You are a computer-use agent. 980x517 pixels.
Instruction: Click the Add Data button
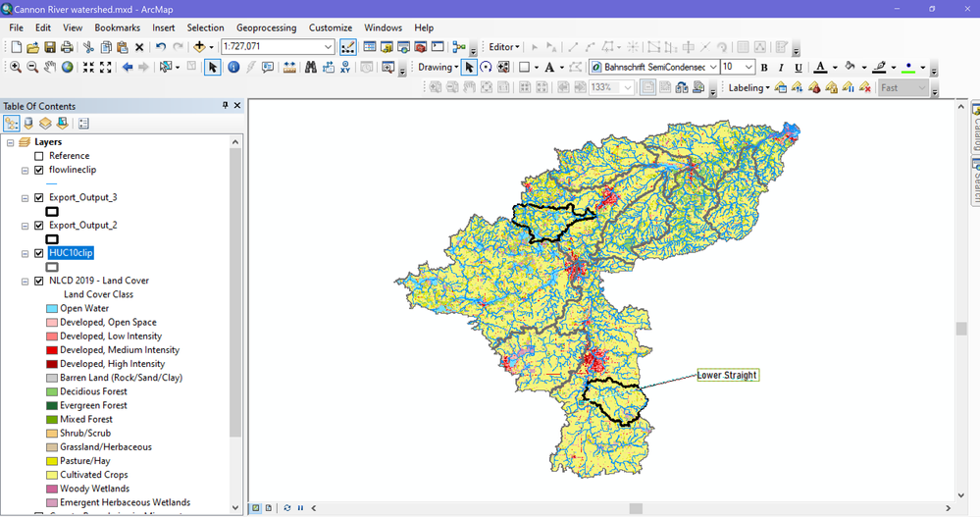tap(200, 47)
